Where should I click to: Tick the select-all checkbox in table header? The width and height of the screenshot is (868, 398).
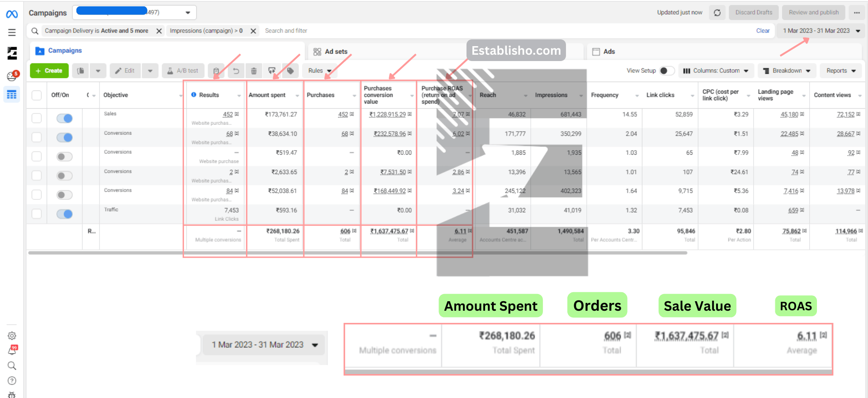point(37,95)
